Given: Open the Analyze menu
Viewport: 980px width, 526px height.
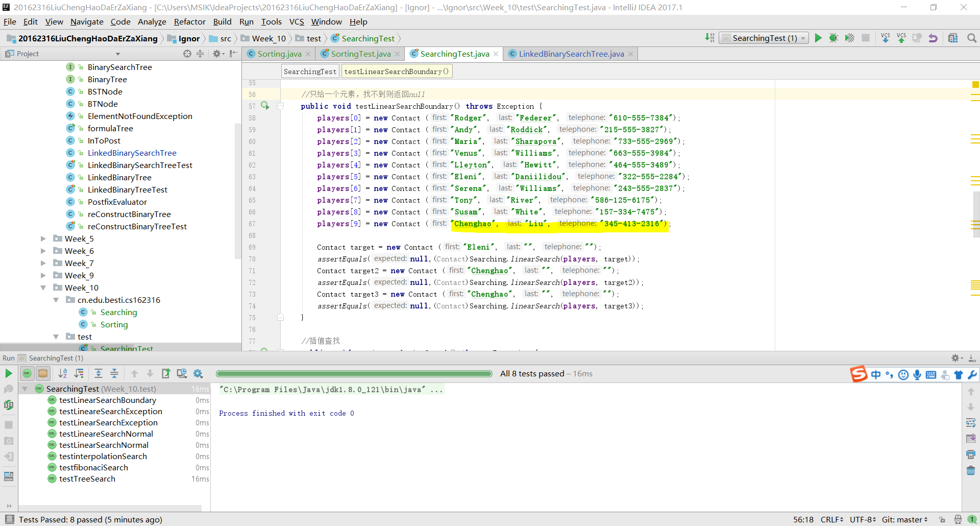Looking at the screenshot, I should pos(152,21).
